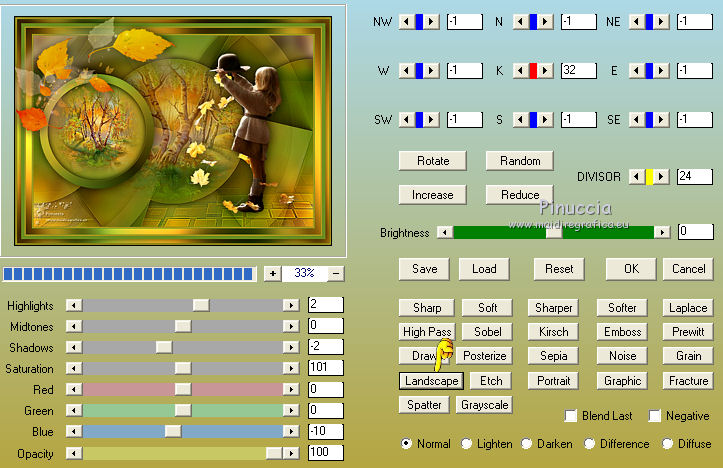The height and width of the screenshot is (468, 723).
Task: Apply the Sepia preset
Action: 553,355
